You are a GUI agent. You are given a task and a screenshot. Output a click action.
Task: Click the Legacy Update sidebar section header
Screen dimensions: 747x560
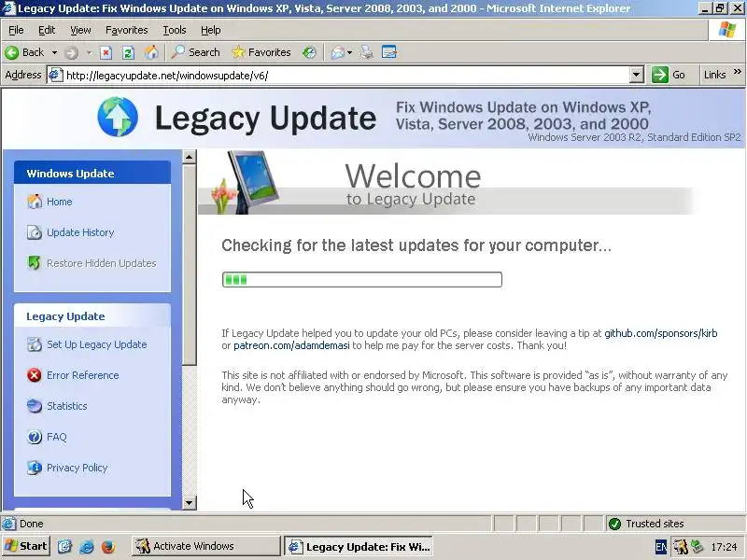(x=92, y=316)
